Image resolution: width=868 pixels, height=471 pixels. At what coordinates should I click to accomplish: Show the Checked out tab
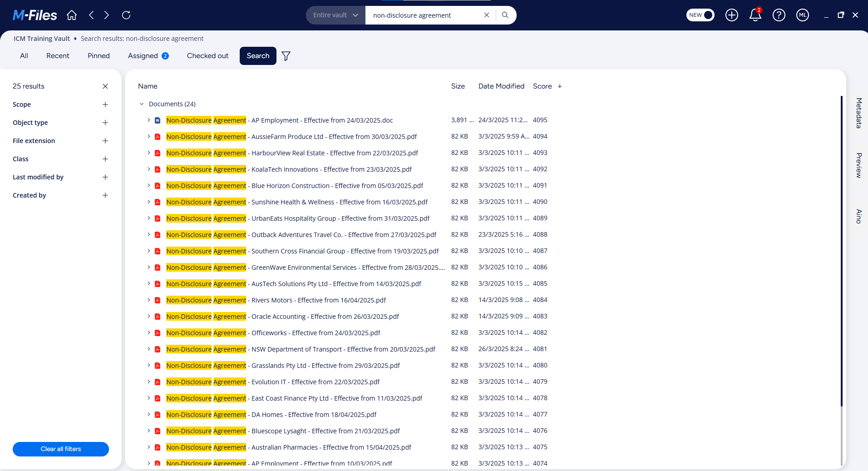pos(207,56)
